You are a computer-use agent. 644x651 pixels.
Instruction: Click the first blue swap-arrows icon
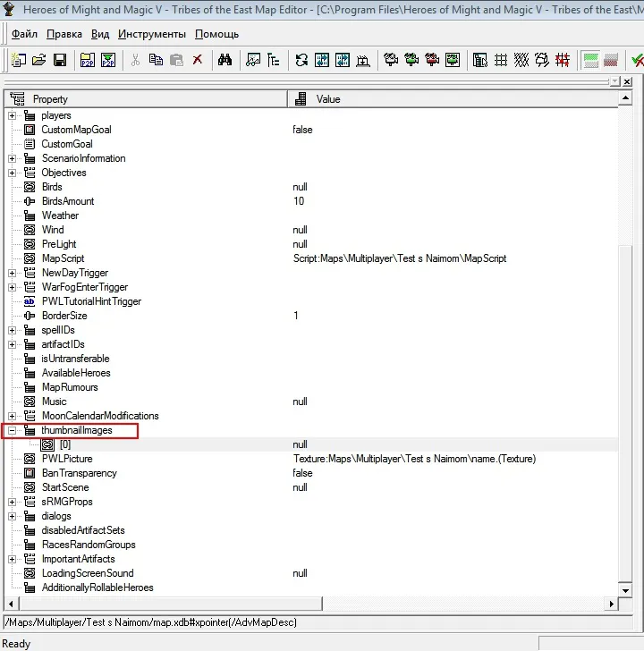pos(322,60)
